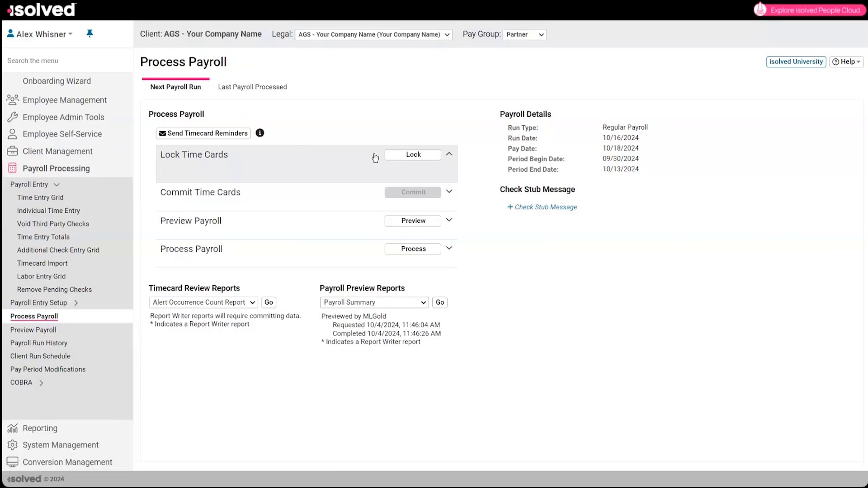Expand the Preview Payroll section chevron
The image size is (868, 488).
pos(449,220)
